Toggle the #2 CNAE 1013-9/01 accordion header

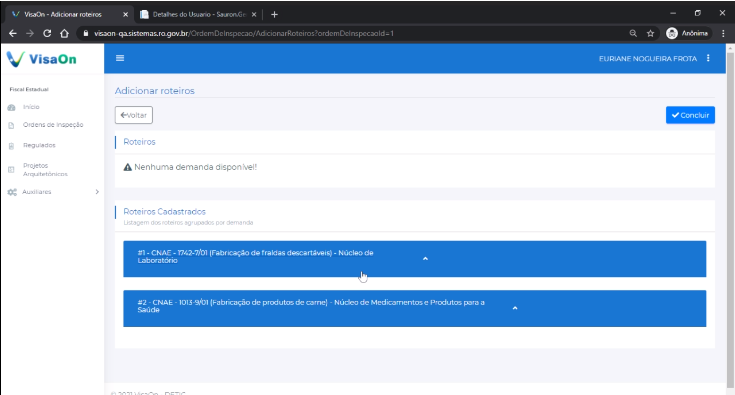(414, 308)
